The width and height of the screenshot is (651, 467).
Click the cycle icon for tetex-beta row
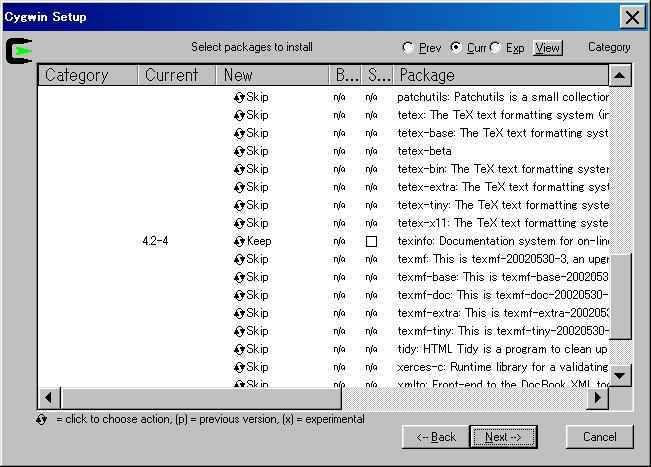coord(239,152)
